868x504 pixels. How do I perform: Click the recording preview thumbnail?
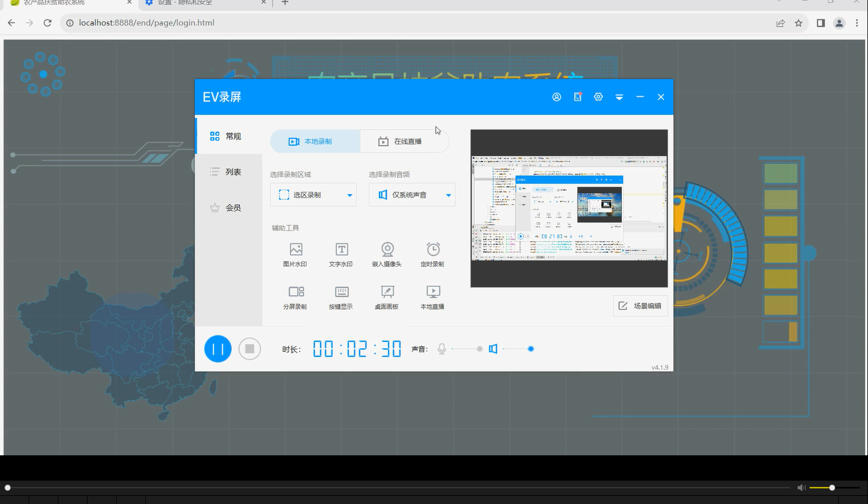coord(569,208)
